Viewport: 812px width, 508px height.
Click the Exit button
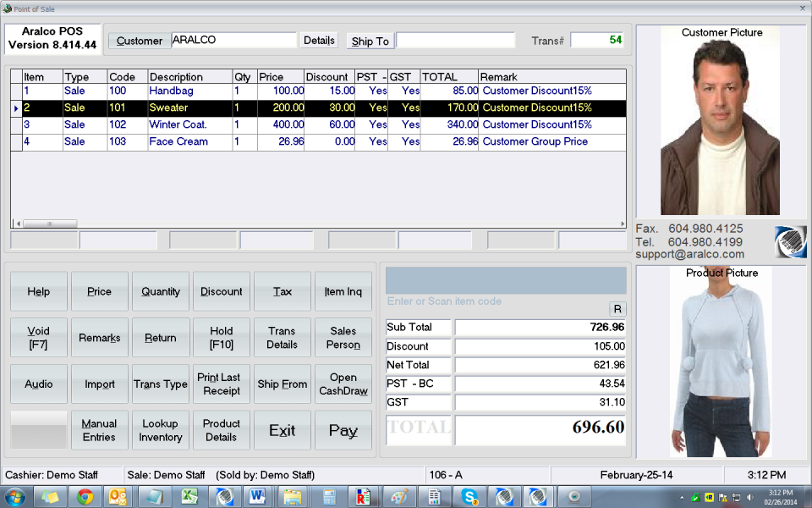[282, 430]
